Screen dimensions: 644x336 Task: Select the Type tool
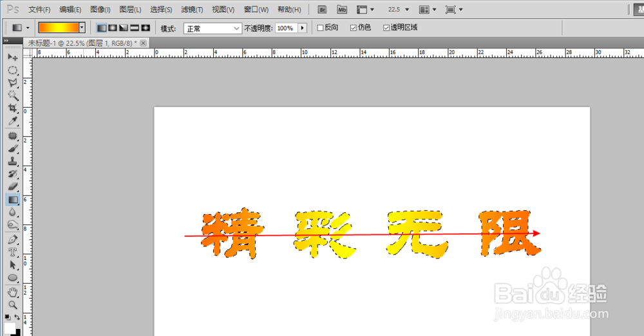click(13, 252)
